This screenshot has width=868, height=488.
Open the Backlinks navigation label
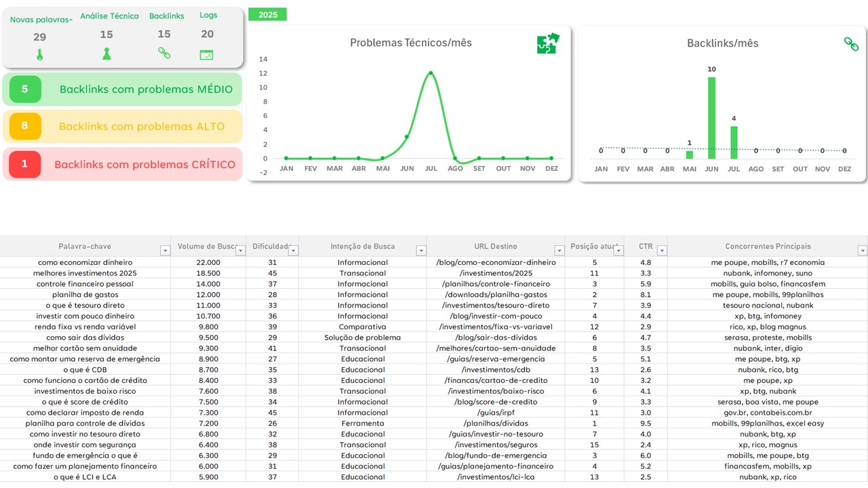(x=166, y=16)
